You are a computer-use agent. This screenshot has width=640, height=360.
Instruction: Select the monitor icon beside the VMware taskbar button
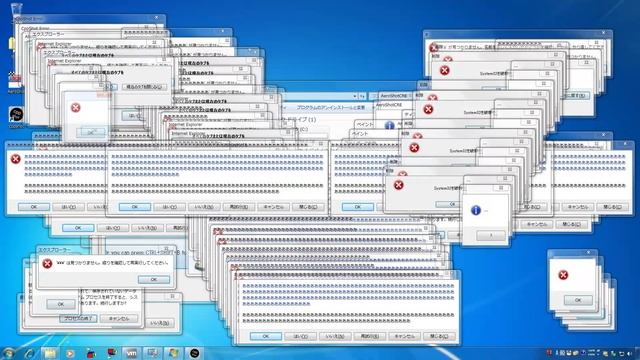[x=152, y=353]
